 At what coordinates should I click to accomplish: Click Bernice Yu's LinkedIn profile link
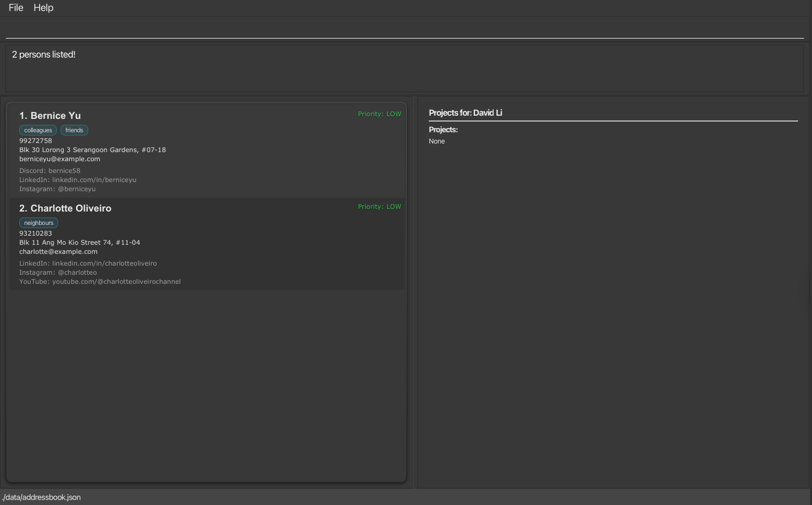click(x=78, y=179)
